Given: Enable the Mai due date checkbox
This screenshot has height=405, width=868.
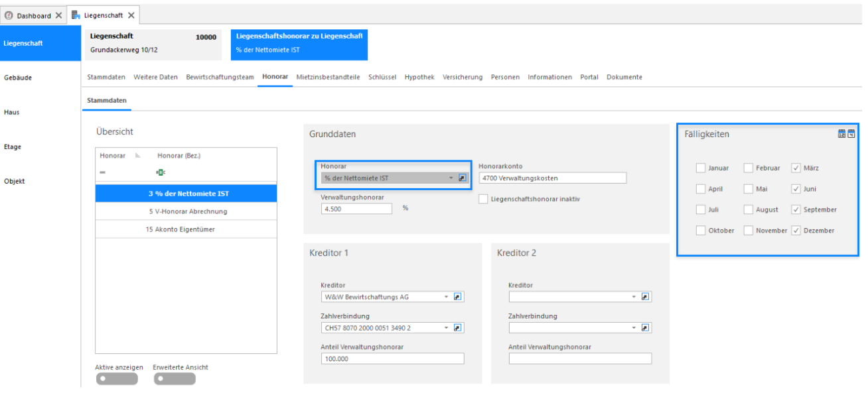Looking at the screenshot, I should coord(749,189).
